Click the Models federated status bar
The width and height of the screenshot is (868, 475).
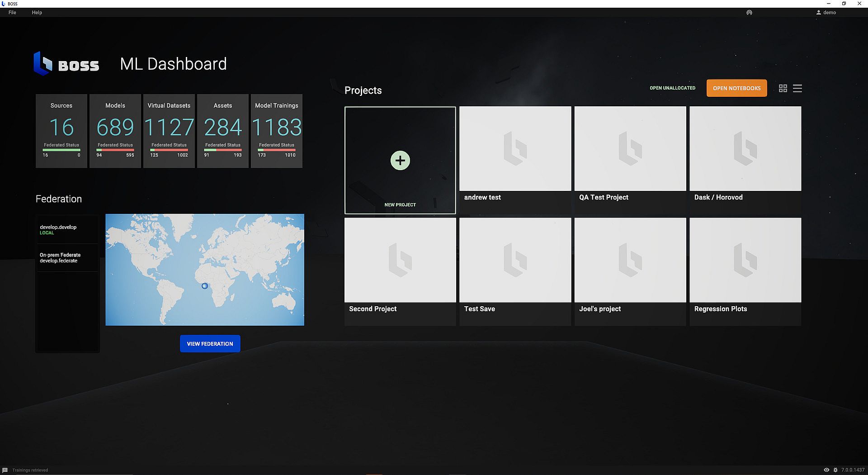coord(115,150)
